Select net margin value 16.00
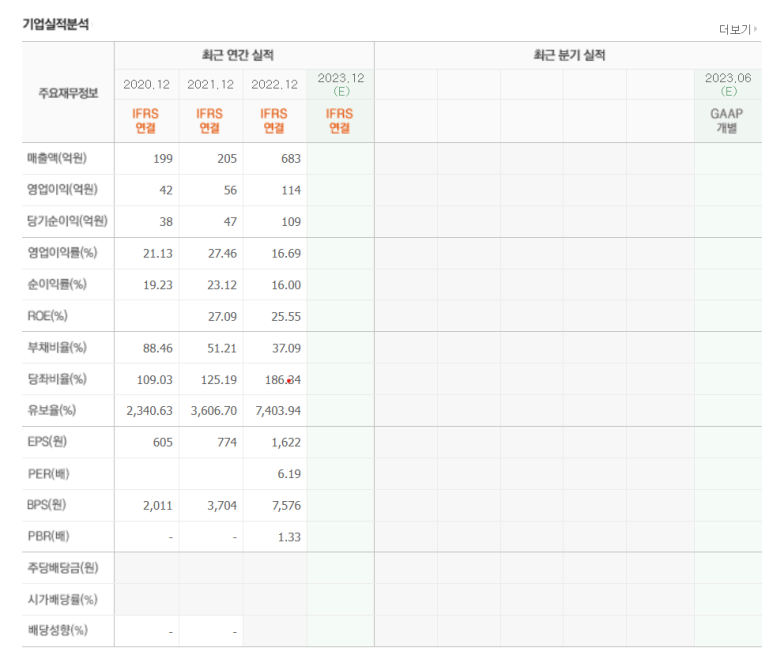The height and width of the screenshot is (648, 773). click(x=286, y=285)
